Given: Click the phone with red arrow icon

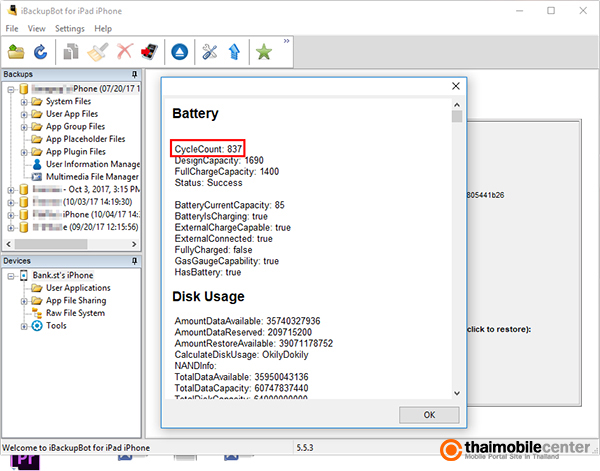Looking at the screenshot, I should coord(149,52).
